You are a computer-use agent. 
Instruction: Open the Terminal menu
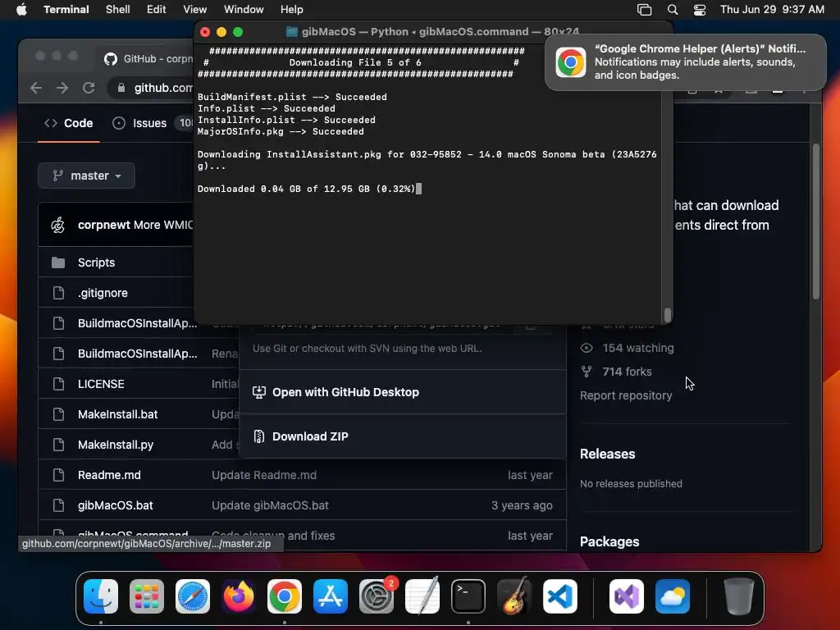point(66,9)
